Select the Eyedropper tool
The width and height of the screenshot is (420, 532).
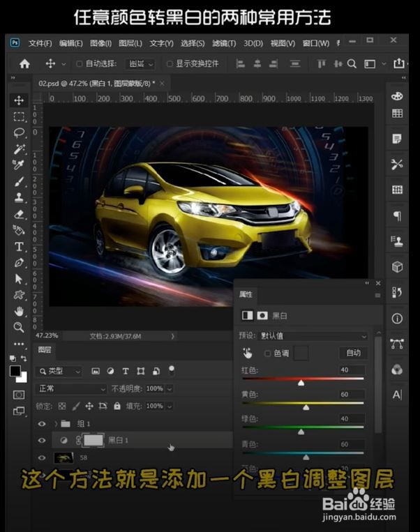pyautogui.click(x=19, y=165)
